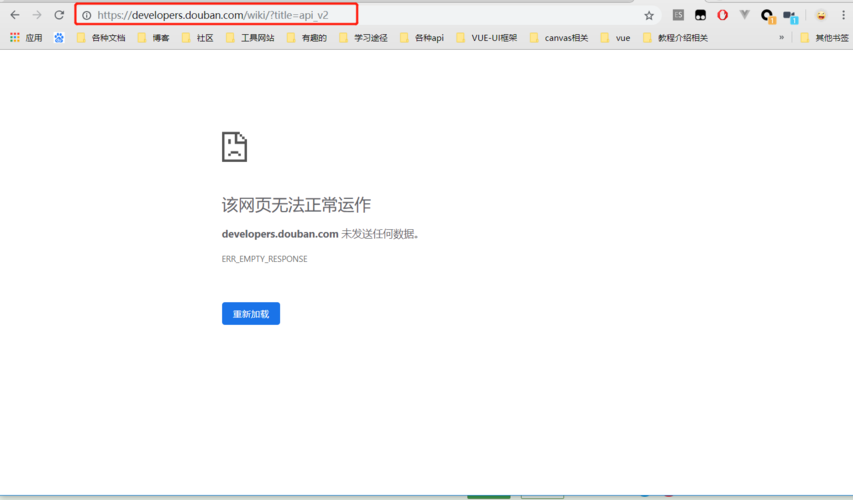The height and width of the screenshot is (500, 853).
Task: Open the Chrome three-dot menu
Action: click(x=843, y=15)
